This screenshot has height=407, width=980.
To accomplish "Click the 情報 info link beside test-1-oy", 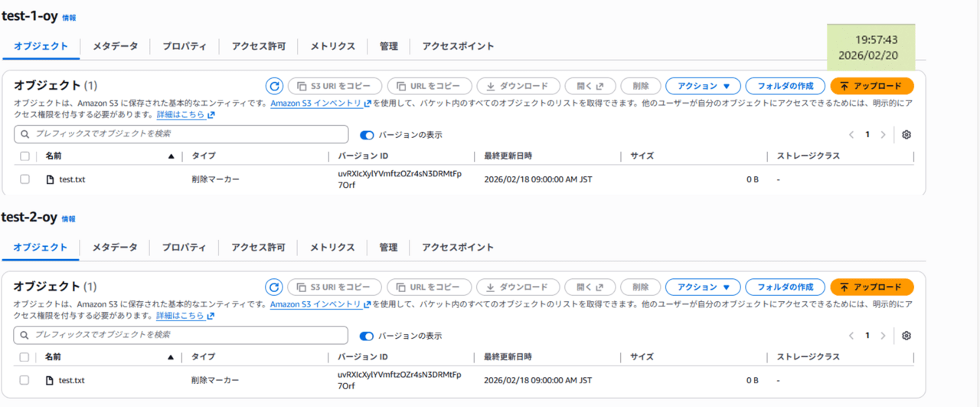I will click(x=69, y=18).
